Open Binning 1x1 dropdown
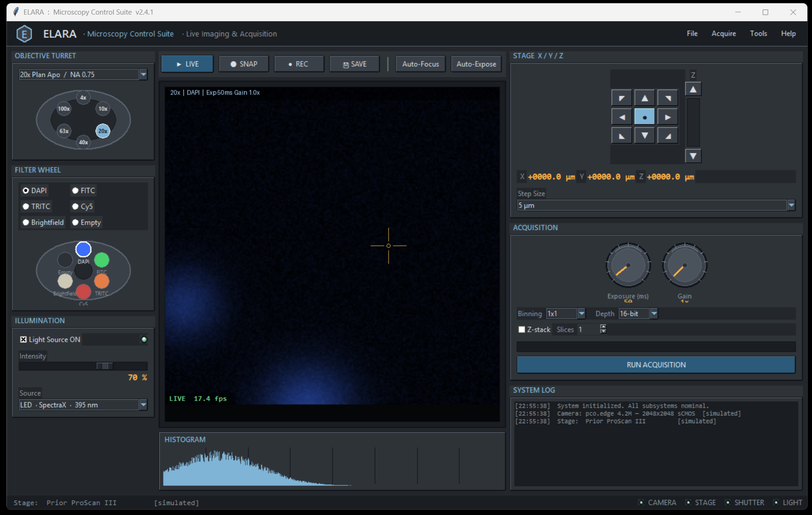Viewport: 812px width, 515px height. point(582,314)
